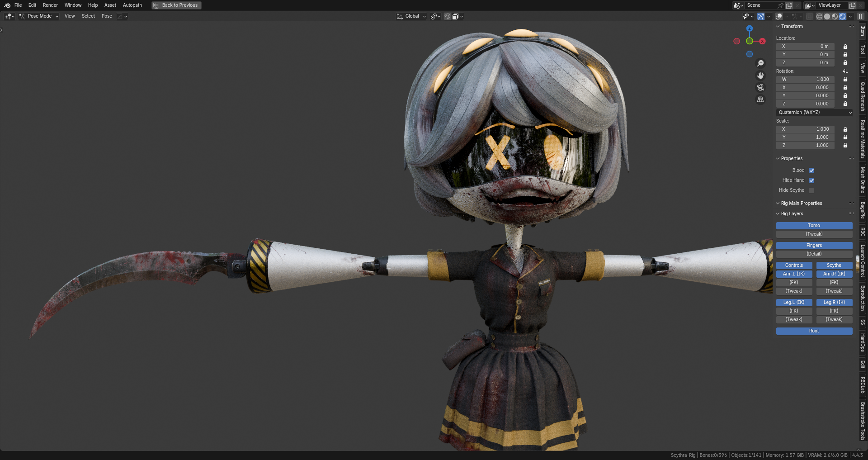Toggle the camera view icon
Screen dimensions: 868x460
760,87
